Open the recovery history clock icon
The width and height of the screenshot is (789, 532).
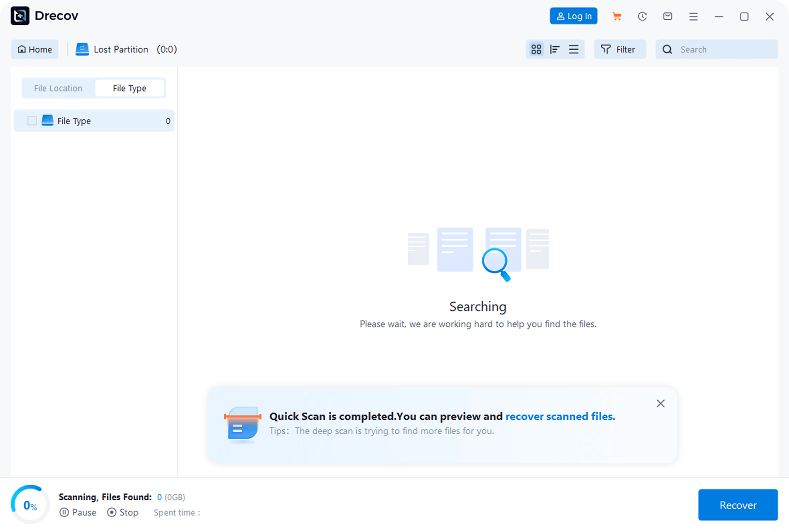642,17
